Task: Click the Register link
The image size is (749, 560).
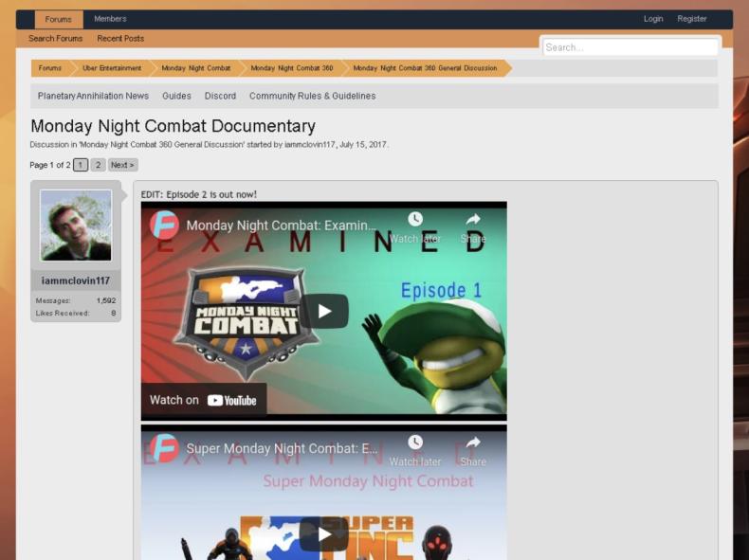Action: (x=691, y=19)
